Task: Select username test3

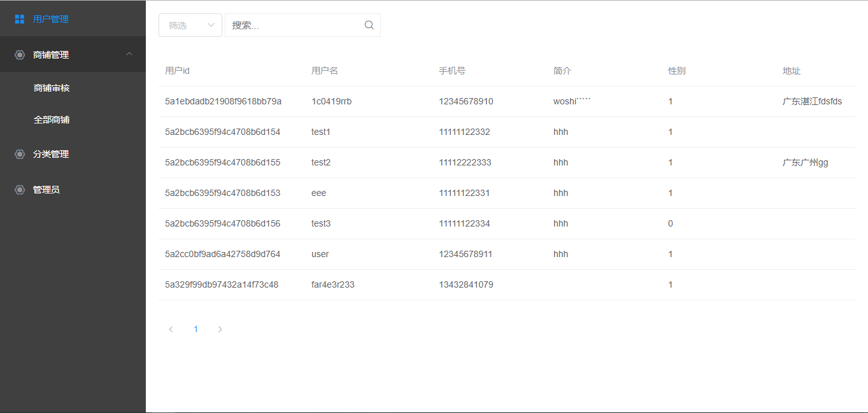Action: point(321,223)
